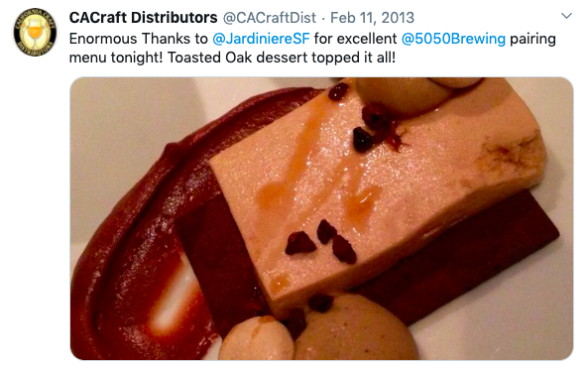Click the "Toasted Oak dessert topped it all!" text

click(282, 58)
